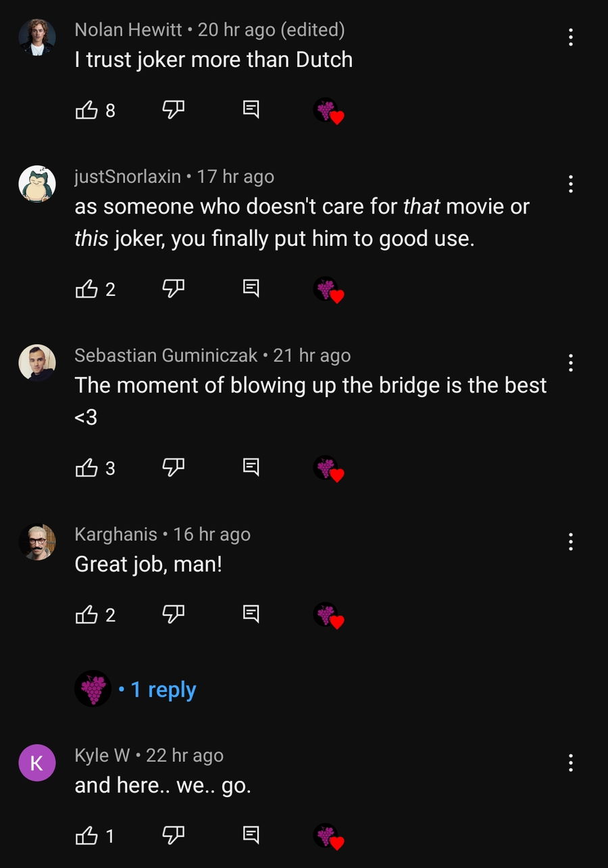Reply to Kyle W's comment
Image resolution: width=608 pixels, height=868 pixels.
[251, 836]
